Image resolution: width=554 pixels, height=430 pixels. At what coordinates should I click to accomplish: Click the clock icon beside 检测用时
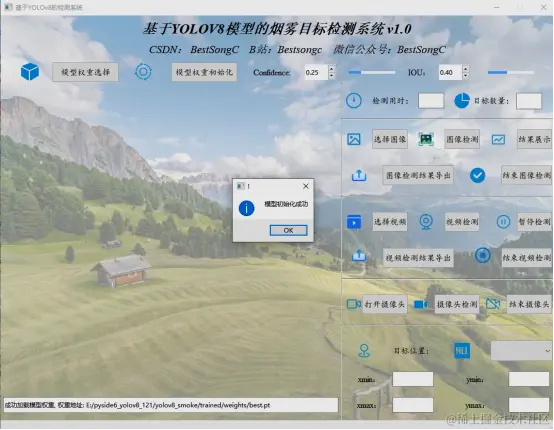pos(354,101)
